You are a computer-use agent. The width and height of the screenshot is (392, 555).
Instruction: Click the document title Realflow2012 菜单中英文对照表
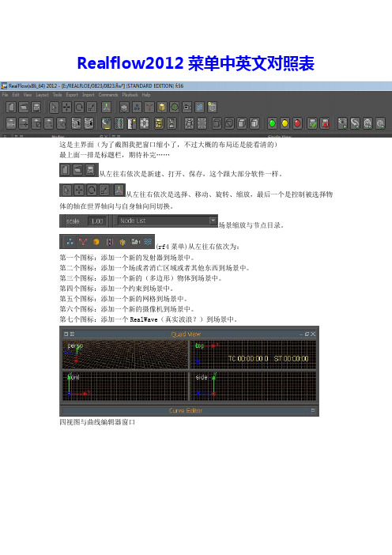click(x=196, y=63)
